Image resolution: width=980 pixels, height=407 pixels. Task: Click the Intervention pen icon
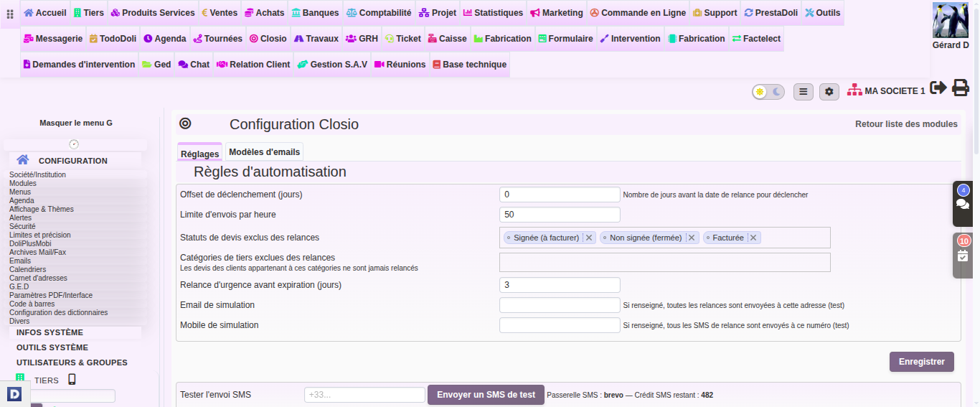click(x=604, y=39)
